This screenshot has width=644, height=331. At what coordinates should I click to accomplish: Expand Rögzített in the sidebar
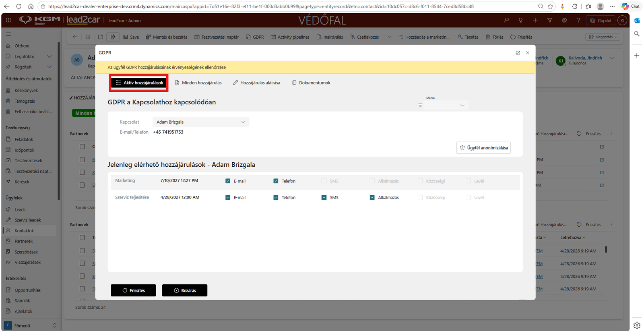click(x=49, y=67)
